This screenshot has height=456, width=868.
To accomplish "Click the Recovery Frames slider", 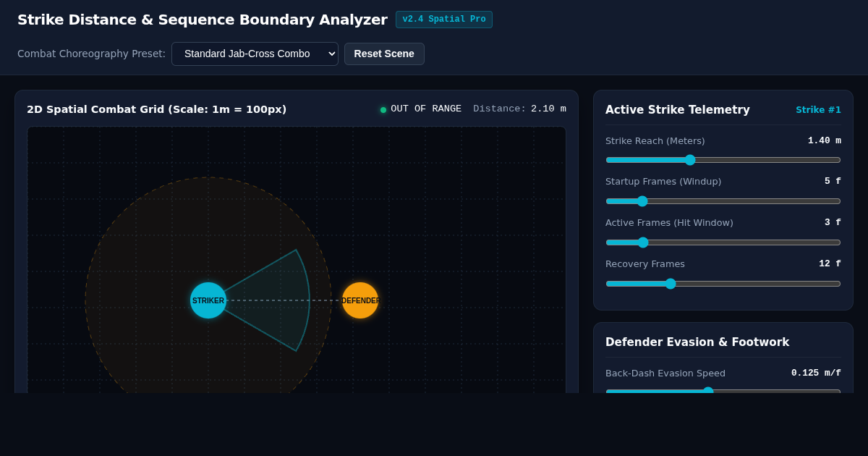I will coord(723,284).
